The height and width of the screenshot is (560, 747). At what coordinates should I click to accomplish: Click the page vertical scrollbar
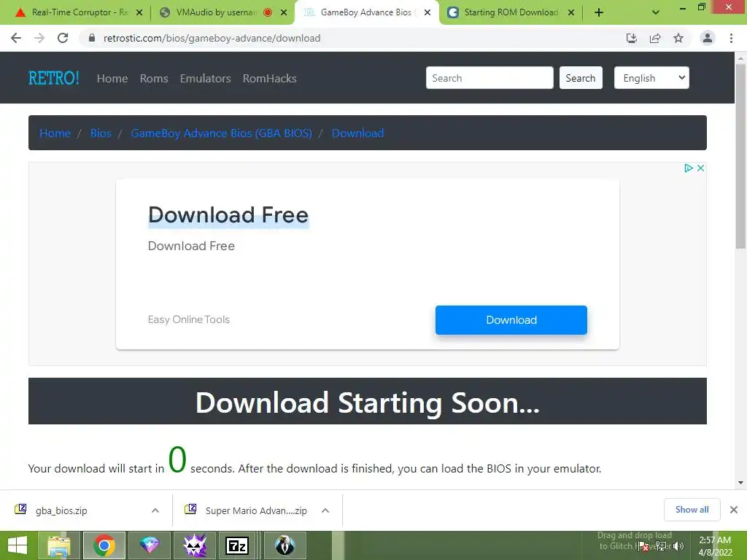pos(740,156)
